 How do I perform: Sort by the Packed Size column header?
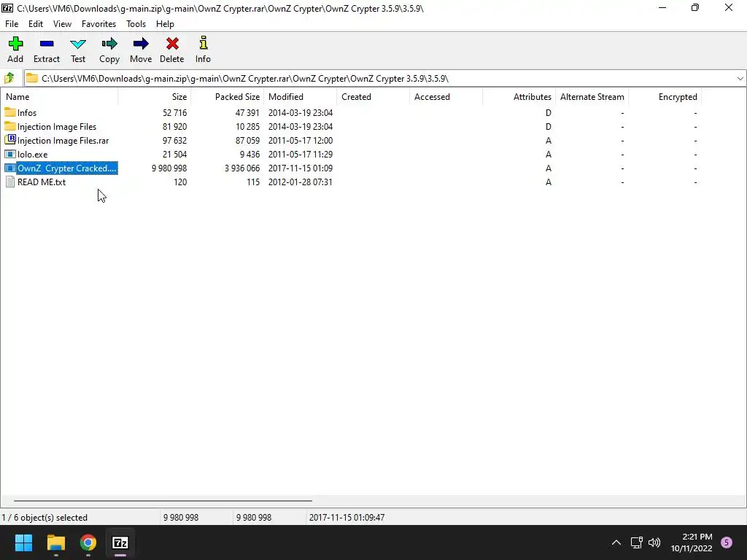pyautogui.click(x=228, y=97)
